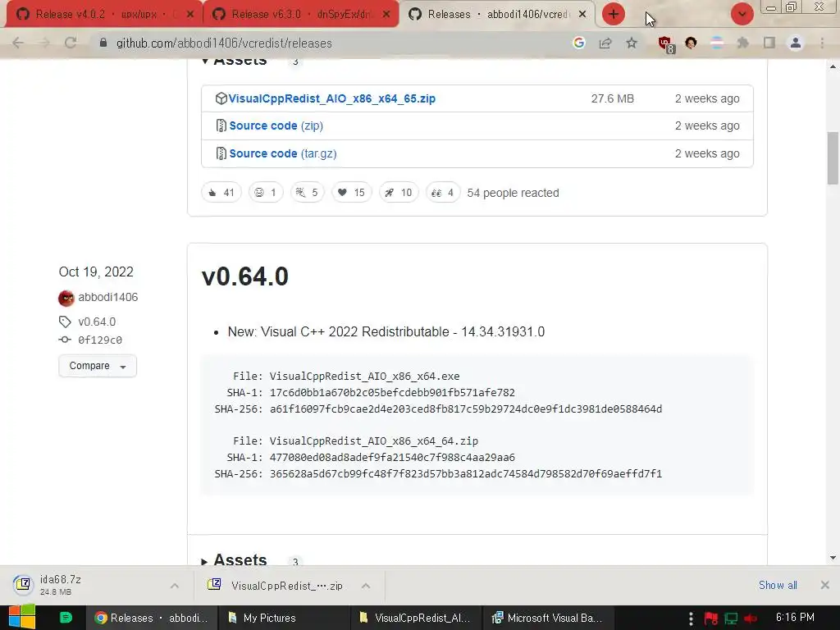
Task: Toggle the browser side panel
Action: click(x=769, y=43)
